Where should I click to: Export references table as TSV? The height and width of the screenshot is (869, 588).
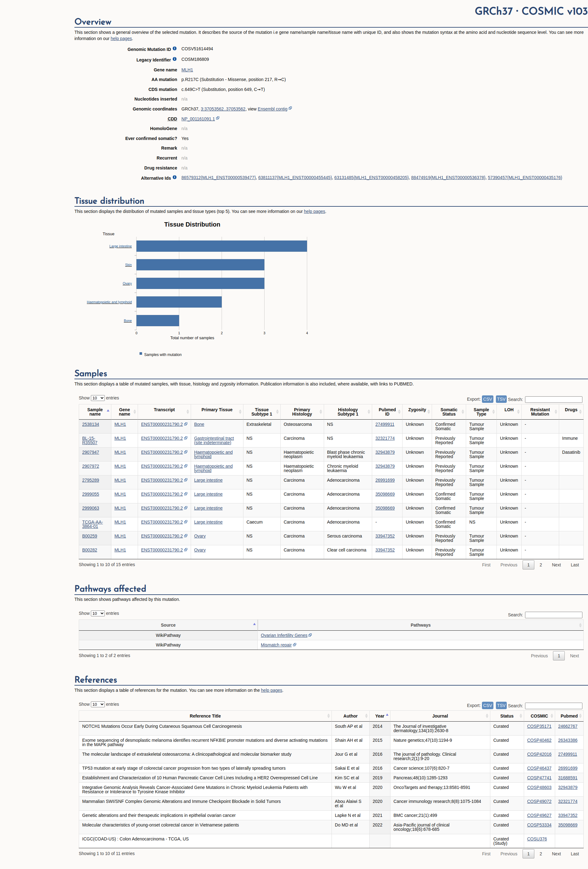[x=501, y=705]
